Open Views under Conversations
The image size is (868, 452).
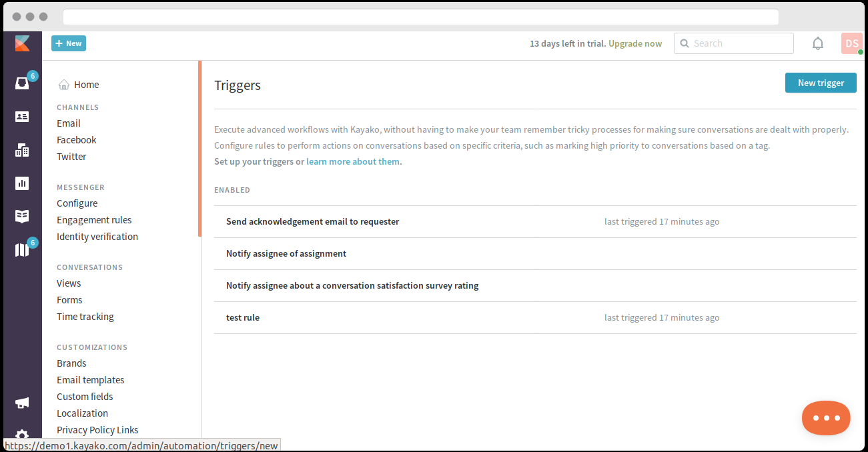pyautogui.click(x=69, y=283)
